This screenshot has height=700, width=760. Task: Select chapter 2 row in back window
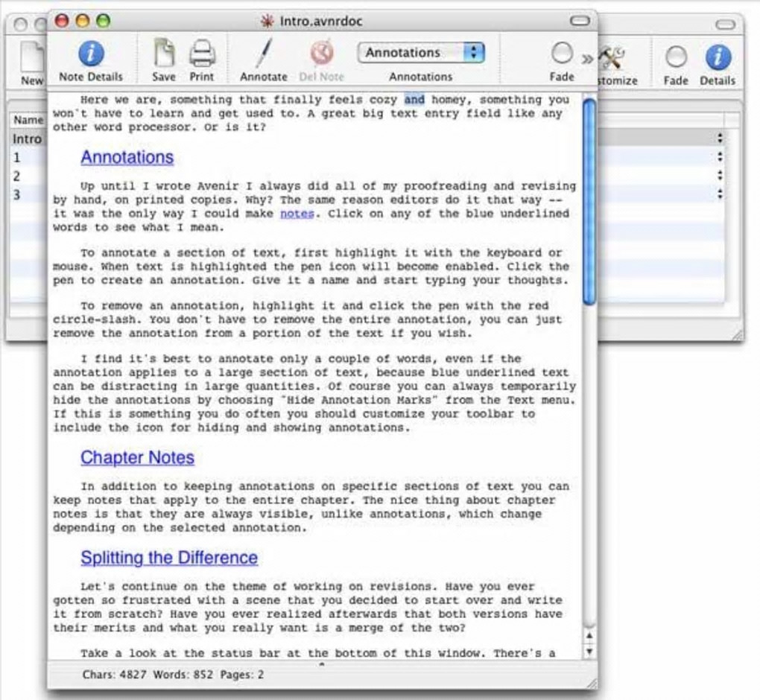(28, 176)
